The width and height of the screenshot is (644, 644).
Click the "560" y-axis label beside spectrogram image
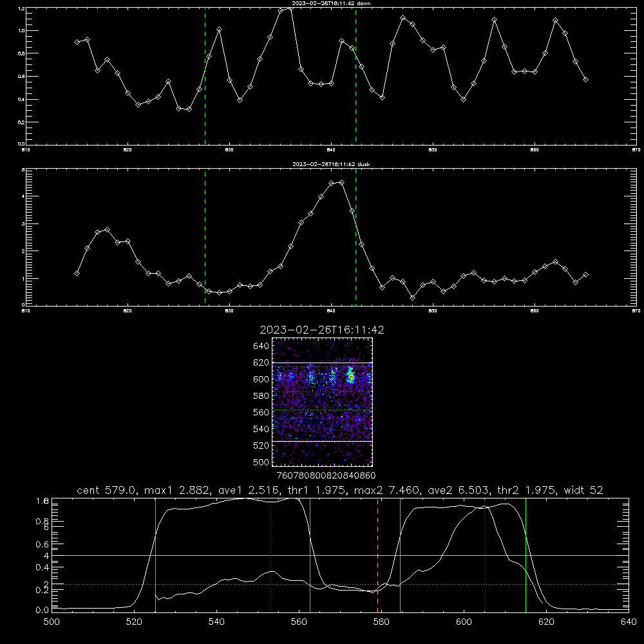(261, 412)
